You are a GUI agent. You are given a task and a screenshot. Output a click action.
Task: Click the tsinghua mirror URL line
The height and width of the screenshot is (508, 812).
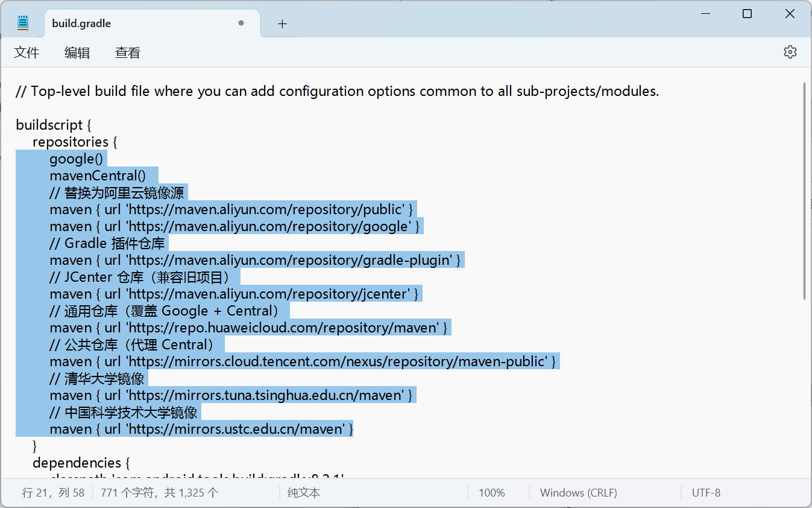231,395
